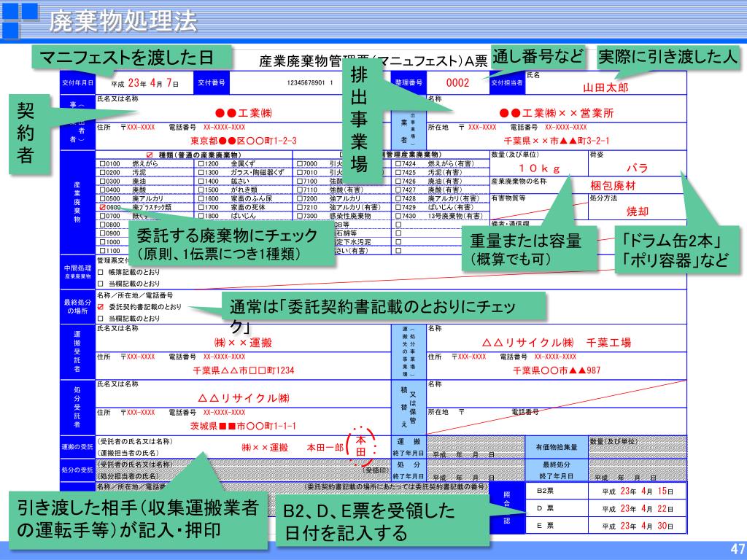Select the 荷姿 value バラ
The width and height of the screenshot is (747, 560).
[x=637, y=168]
